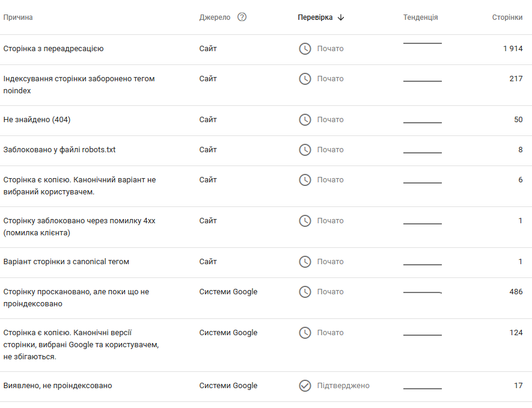
Task: Click the sort arrow beside Перевірка header
Action: pyautogui.click(x=341, y=17)
